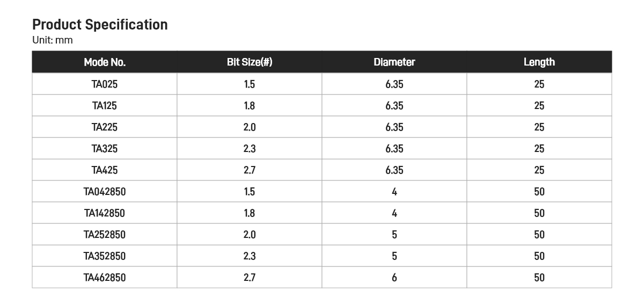Click the Bit Size(#) column header

250,62
